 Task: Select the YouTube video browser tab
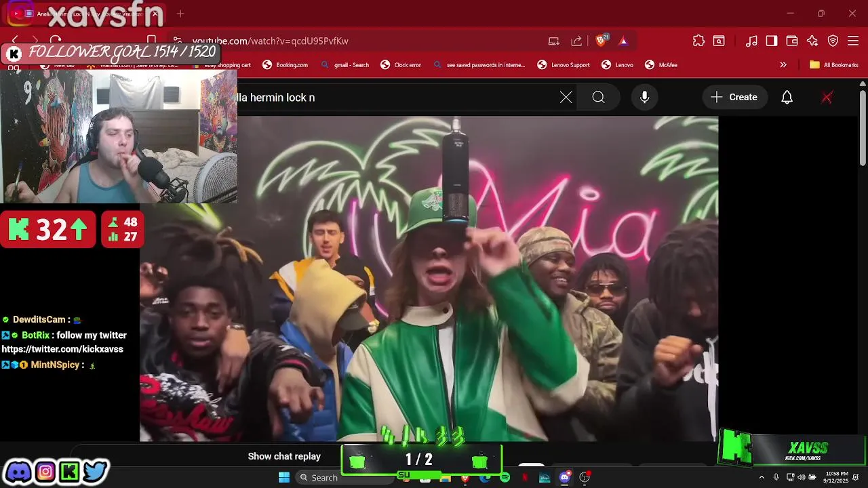tap(85, 14)
